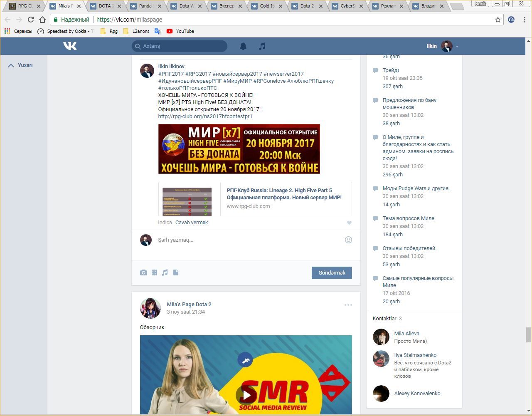Open the РПГ-Клуб Russia link preview thumbnail

click(187, 202)
